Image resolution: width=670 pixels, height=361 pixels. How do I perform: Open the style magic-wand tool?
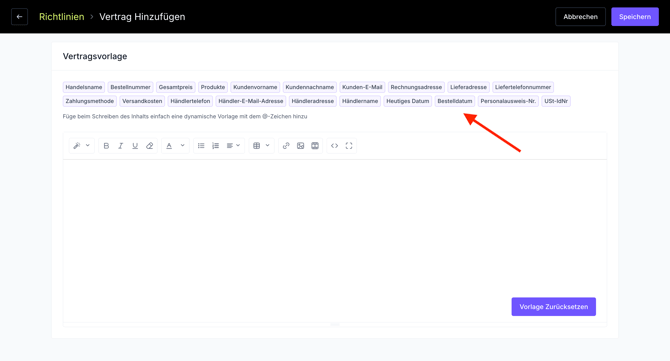click(x=77, y=146)
